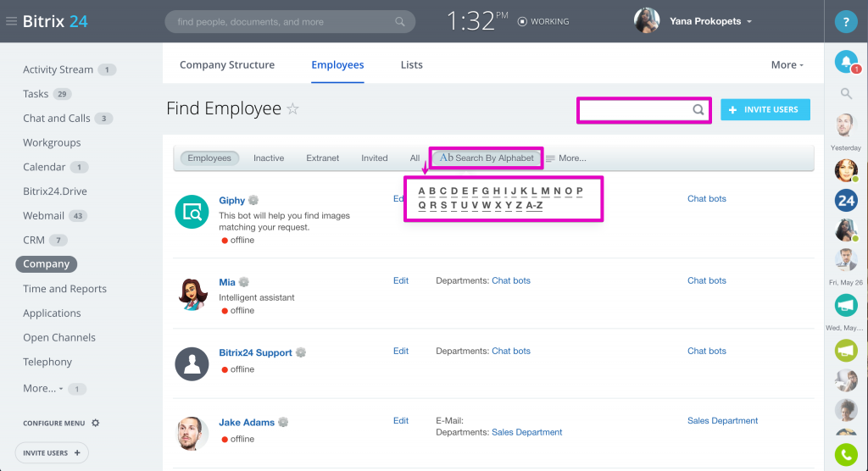Expand the top More menu

point(787,64)
